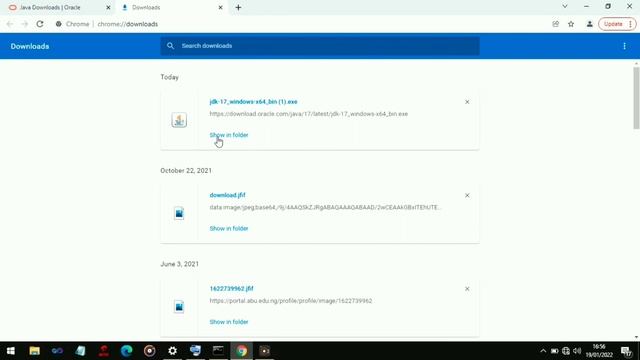
Task: Go forward using the forward arrow
Action: click(24, 24)
